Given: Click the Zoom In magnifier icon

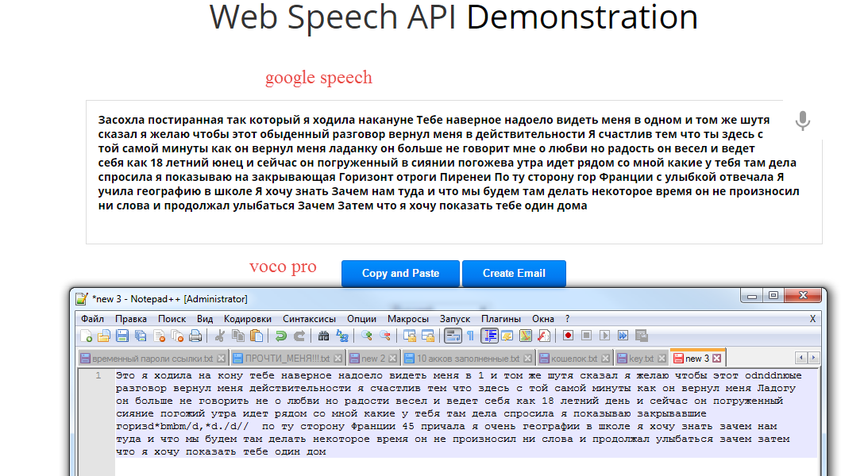Looking at the screenshot, I should coord(367,336).
